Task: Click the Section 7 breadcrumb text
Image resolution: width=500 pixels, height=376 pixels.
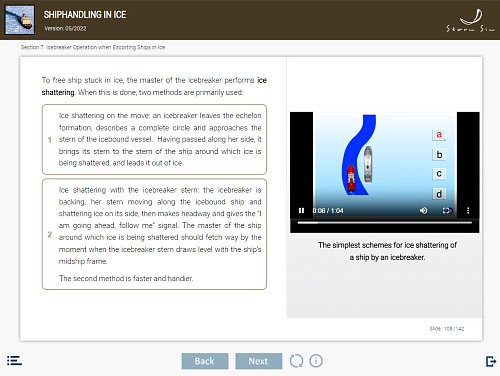Action: 93,47
